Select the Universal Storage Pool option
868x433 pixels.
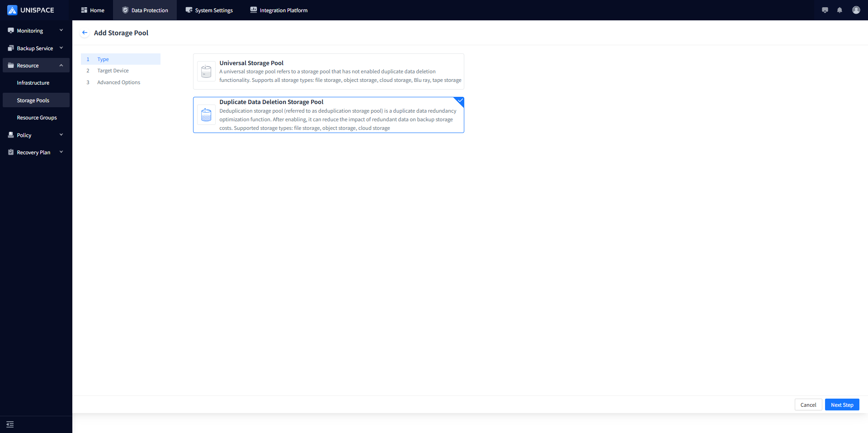(x=329, y=71)
